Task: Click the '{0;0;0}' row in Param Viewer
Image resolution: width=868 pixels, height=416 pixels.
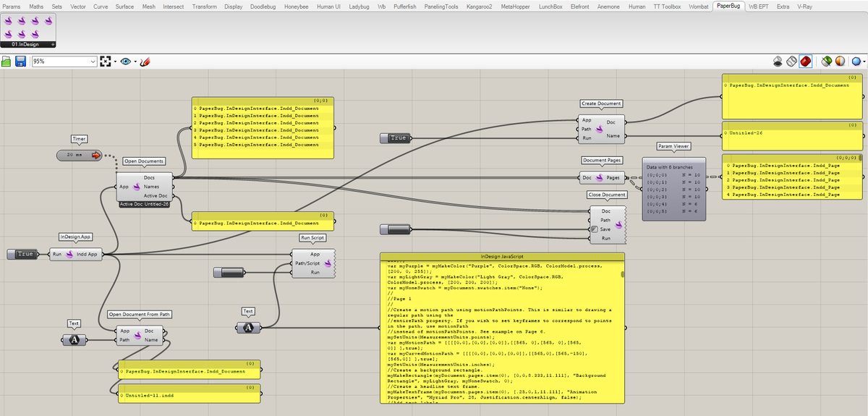Action: (673, 174)
